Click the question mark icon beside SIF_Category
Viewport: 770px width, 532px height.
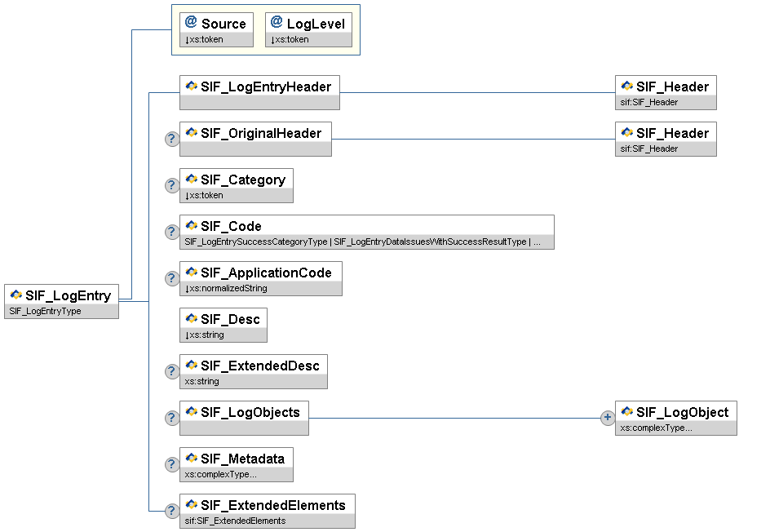(171, 185)
